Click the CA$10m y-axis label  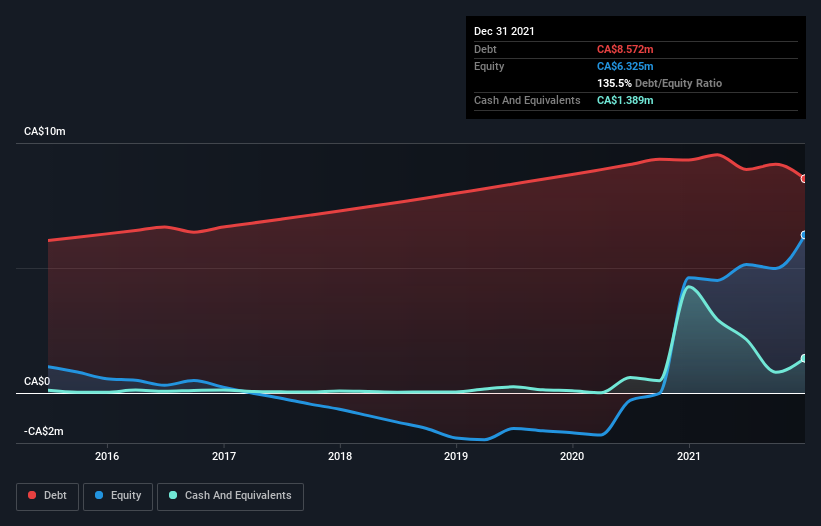(45, 131)
